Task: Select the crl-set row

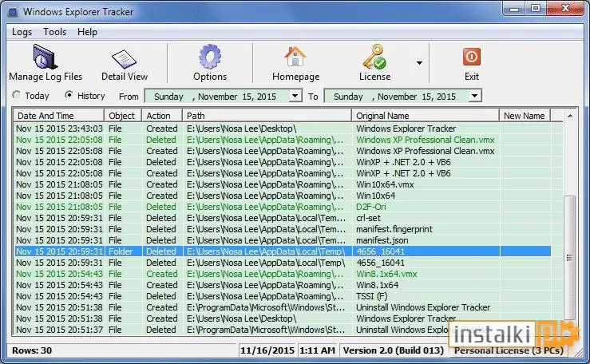Action: (282, 218)
